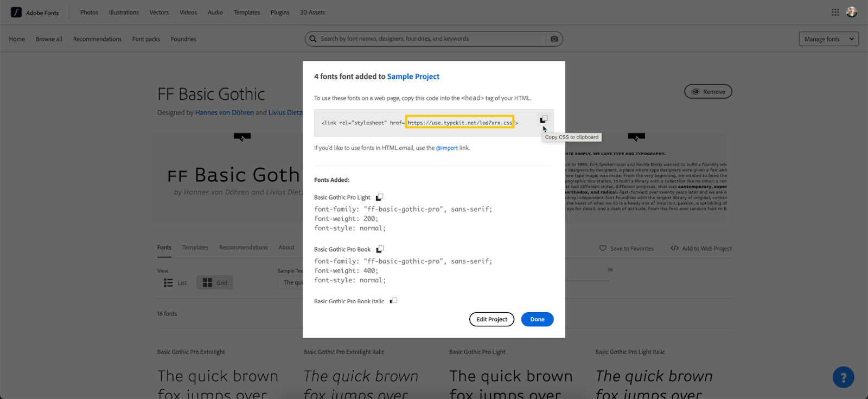Copy Basic Gothic Pro Book CSS
The width and height of the screenshot is (868, 399).
click(x=380, y=249)
